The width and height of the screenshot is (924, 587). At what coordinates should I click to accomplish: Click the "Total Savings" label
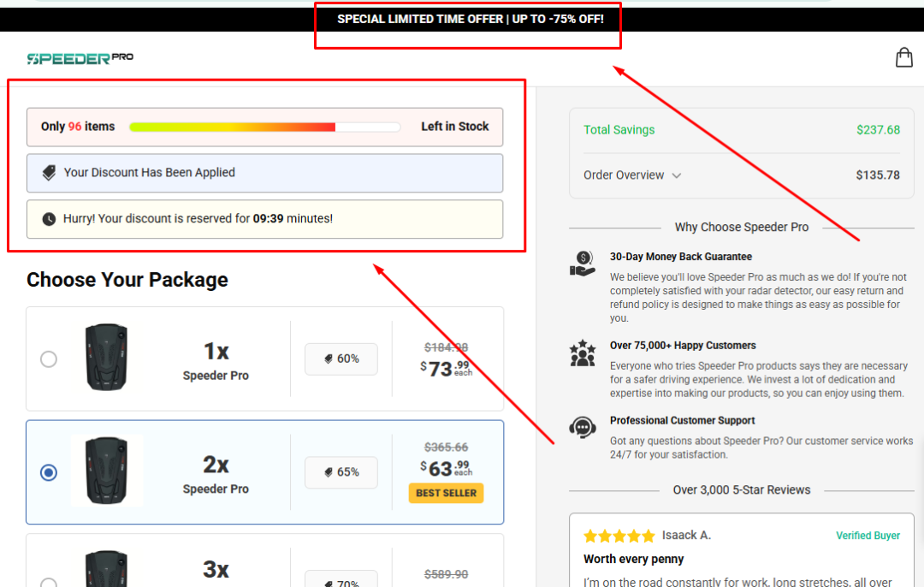click(x=619, y=130)
